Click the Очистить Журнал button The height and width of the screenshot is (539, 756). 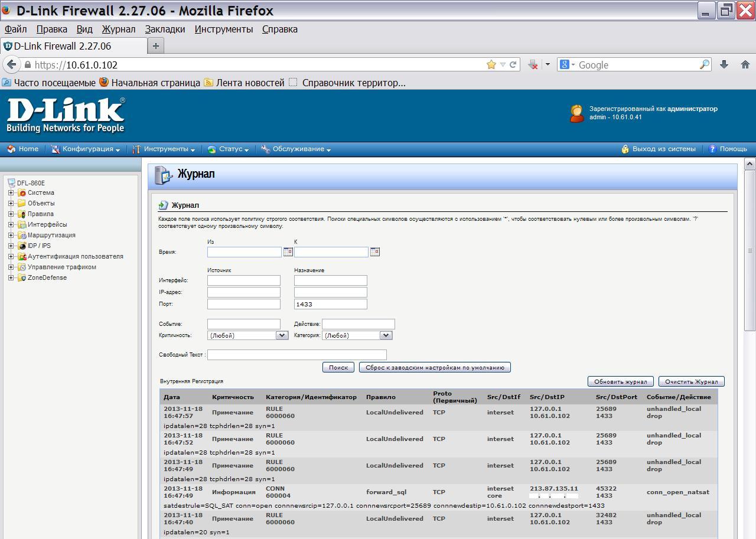tap(690, 381)
